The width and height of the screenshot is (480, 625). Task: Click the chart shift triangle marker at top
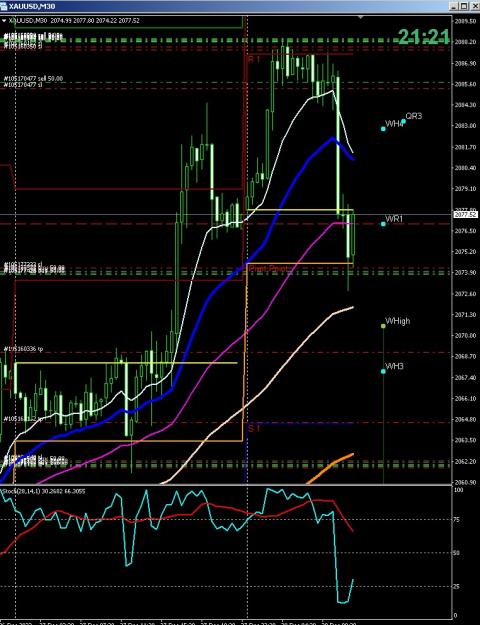[360, 17]
